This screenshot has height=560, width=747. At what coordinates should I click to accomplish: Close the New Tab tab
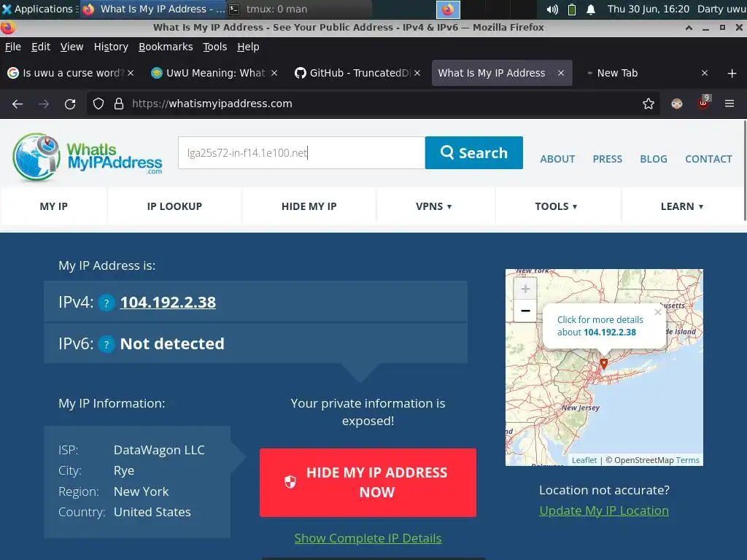[x=705, y=73]
